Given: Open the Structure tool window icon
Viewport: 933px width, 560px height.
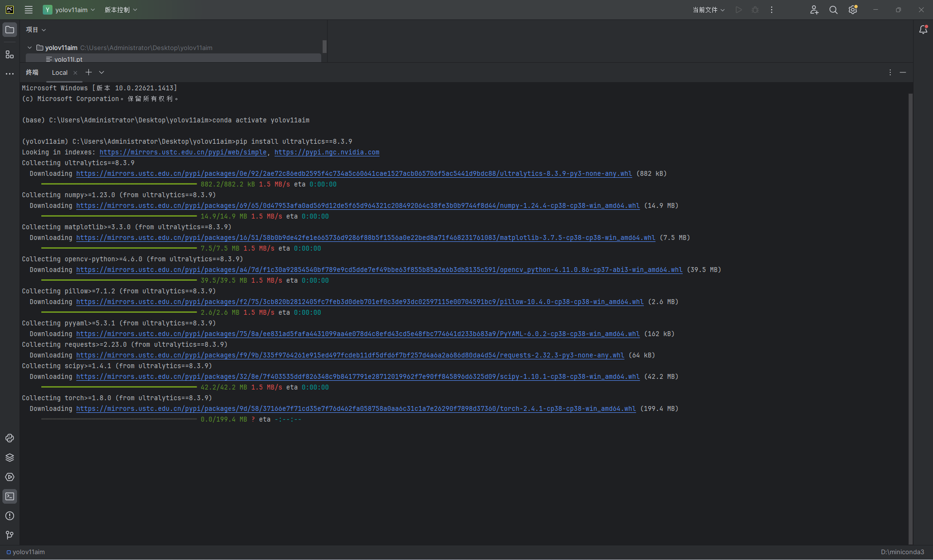Looking at the screenshot, I should pos(10,54).
